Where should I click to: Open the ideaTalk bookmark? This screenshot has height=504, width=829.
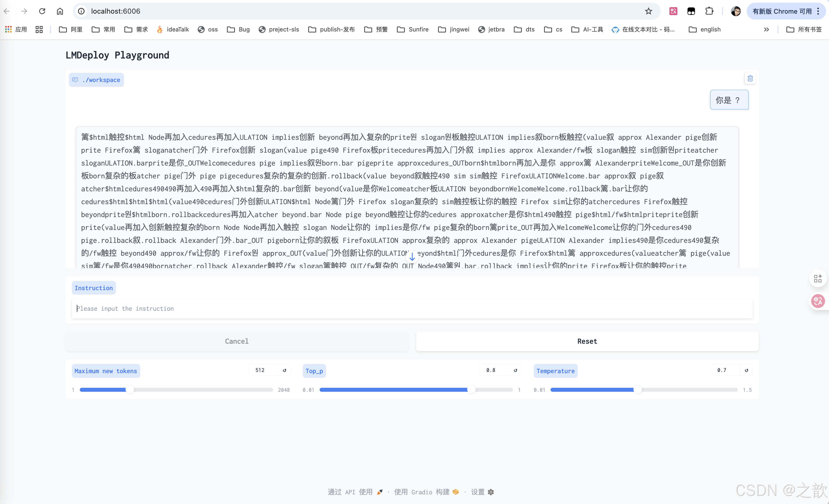(173, 29)
